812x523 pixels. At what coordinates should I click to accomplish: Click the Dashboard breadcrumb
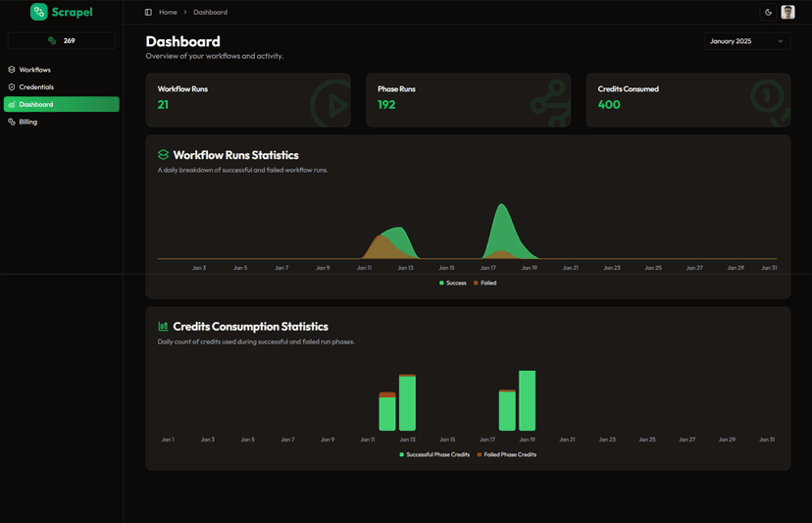point(210,12)
